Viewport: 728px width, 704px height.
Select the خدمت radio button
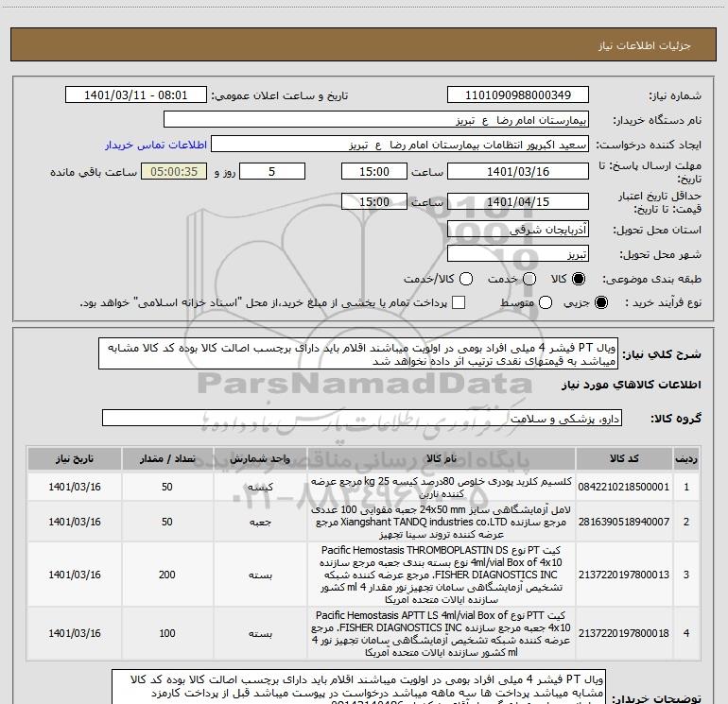coord(529,279)
